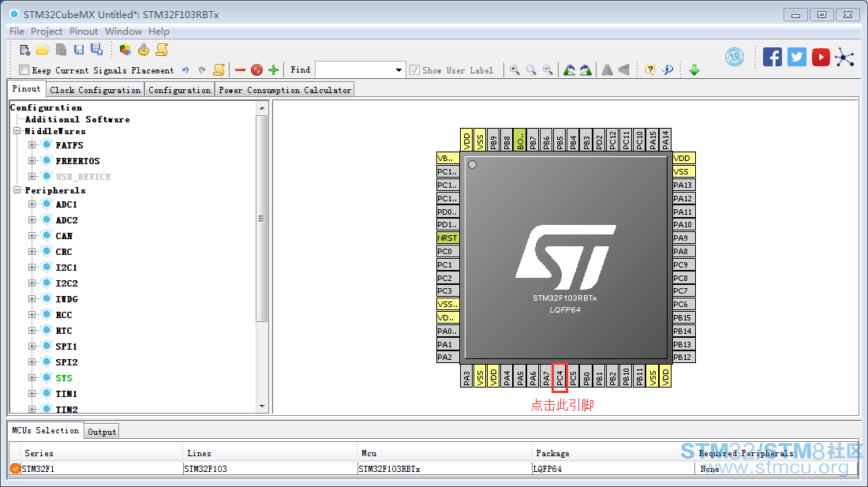Click the PA9 pin on the chip
The width and height of the screenshot is (868, 487).
click(683, 238)
